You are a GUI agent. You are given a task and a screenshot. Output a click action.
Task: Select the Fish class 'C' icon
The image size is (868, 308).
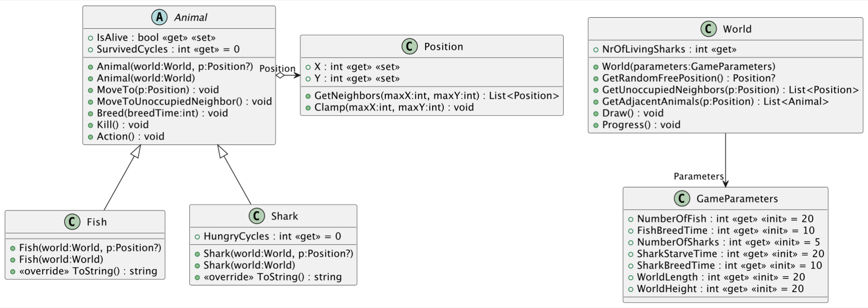pos(72,222)
